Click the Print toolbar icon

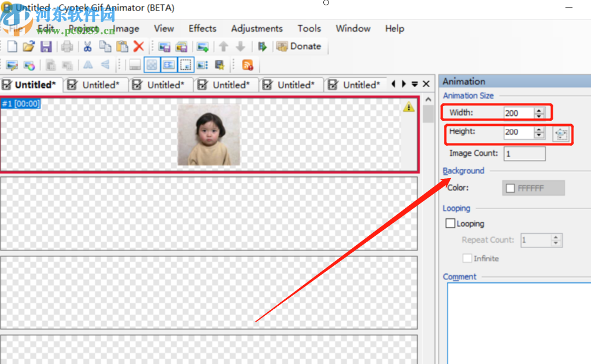pos(67,46)
